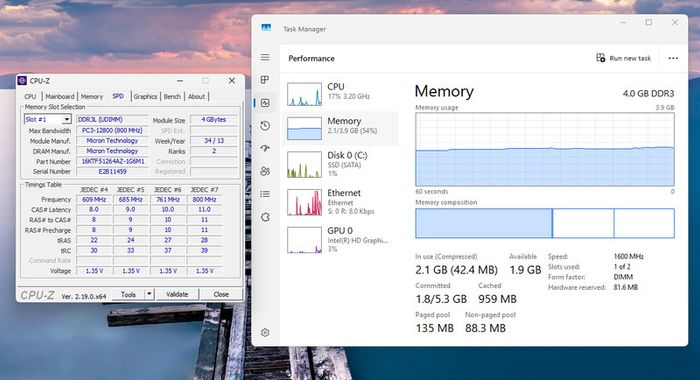This screenshot has height=380, width=700.
Task: Open Startup apps icon in sidebar
Action: pos(265,148)
